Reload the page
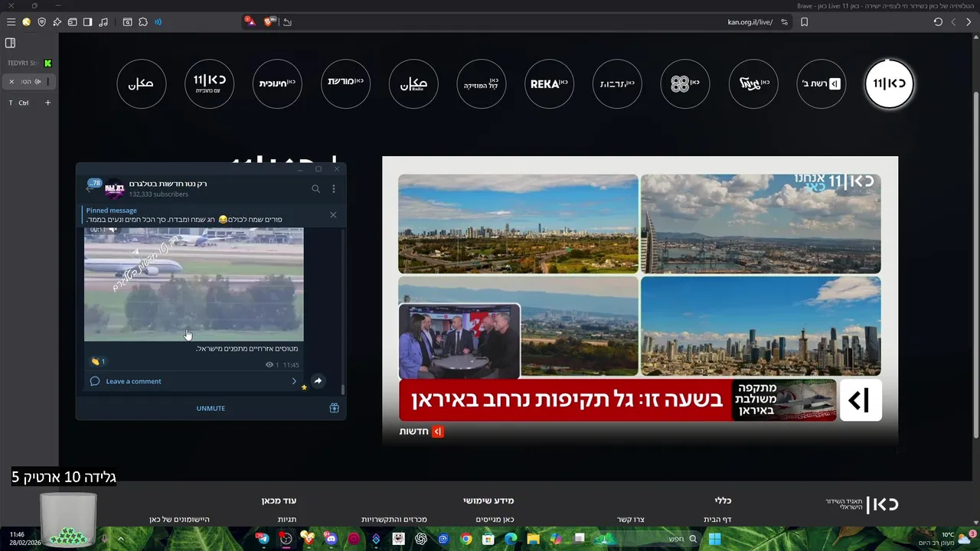This screenshot has height=551, width=980. coord(938,22)
